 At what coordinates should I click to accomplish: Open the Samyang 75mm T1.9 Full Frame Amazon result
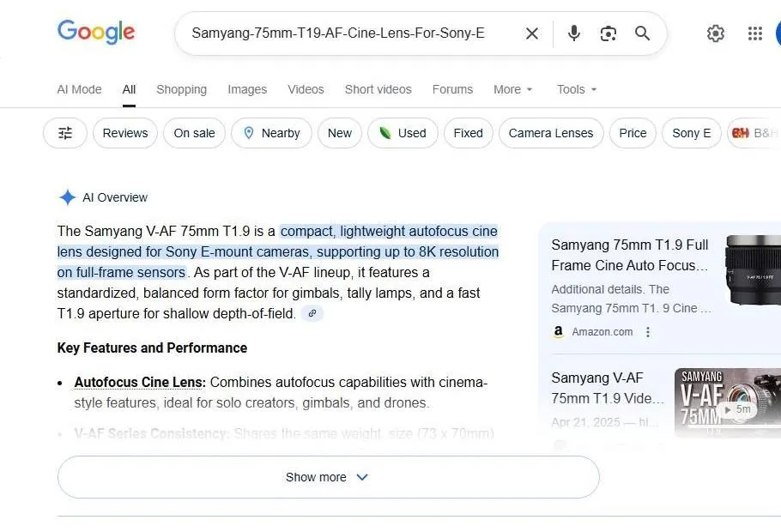tap(630, 255)
